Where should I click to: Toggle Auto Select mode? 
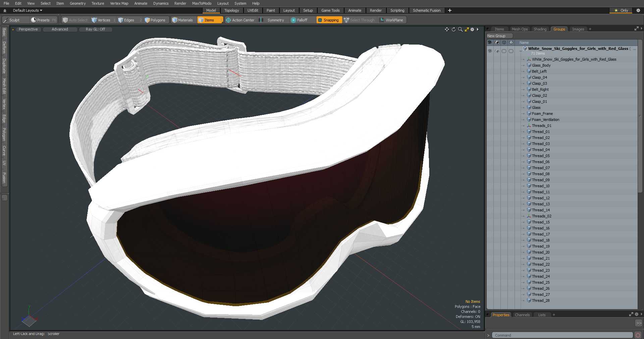click(75, 20)
